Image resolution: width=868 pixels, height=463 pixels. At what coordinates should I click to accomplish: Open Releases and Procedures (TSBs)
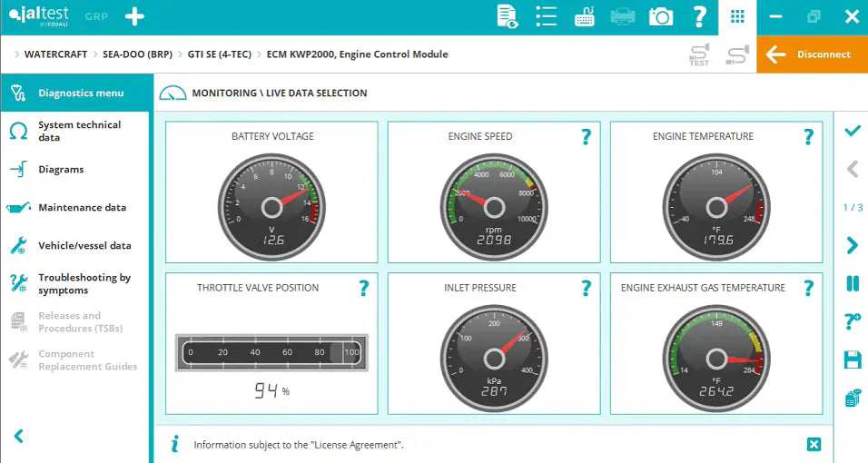[x=74, y=321]
